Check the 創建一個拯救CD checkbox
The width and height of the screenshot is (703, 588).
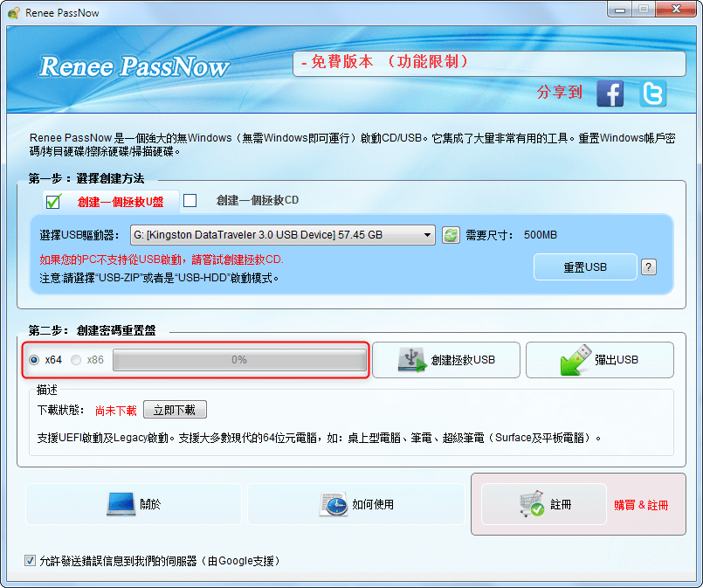190,200
